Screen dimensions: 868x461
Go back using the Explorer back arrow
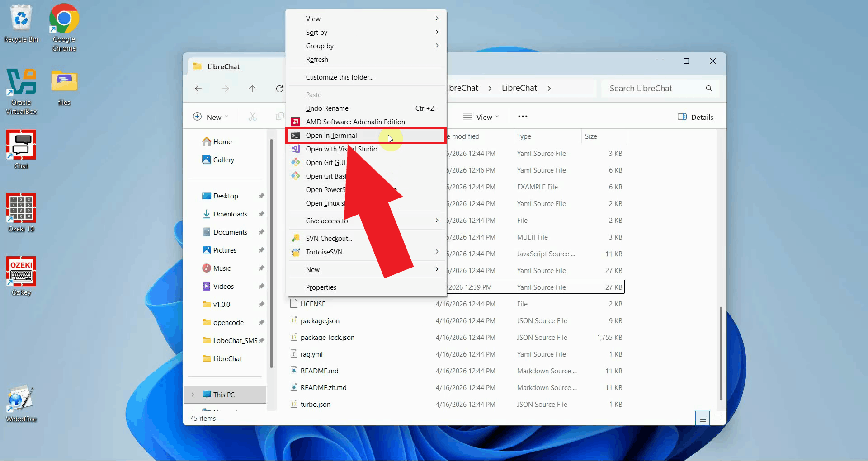pyautogui.click(x=198, y=89)
